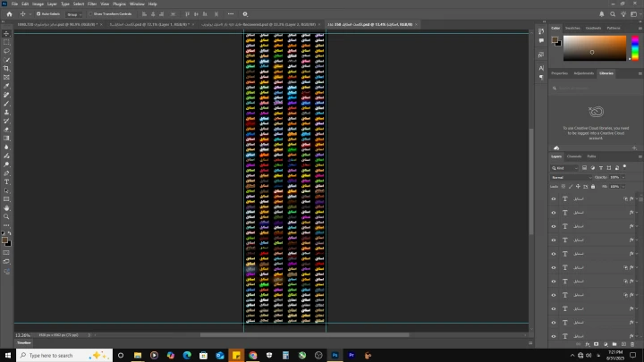Enable Show Transform Controls checkbox

point(90,14)
